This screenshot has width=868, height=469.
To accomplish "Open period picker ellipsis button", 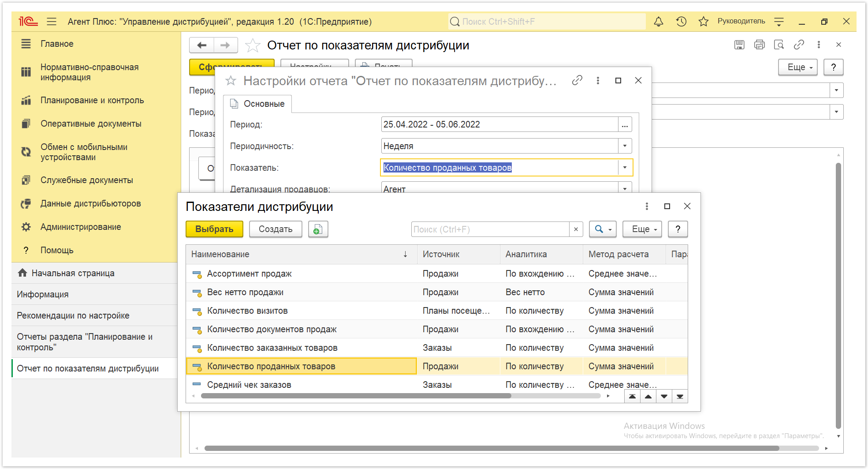I will (x=625, y=124).
